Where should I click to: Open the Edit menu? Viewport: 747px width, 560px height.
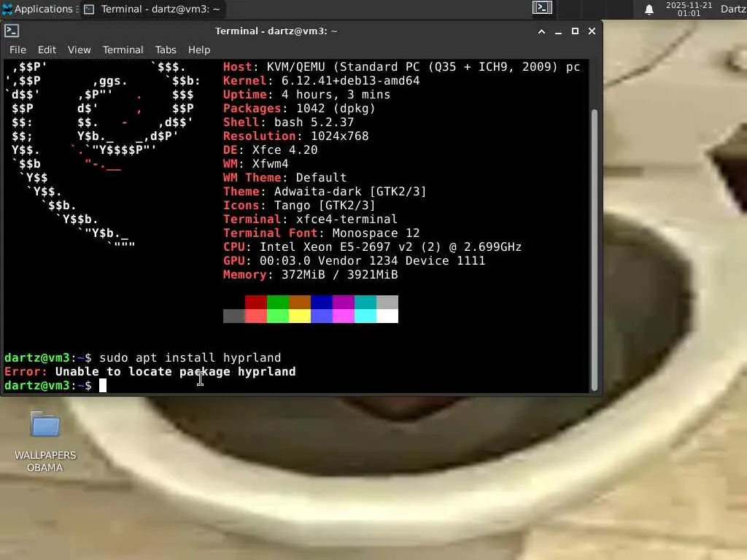[47, 50]
